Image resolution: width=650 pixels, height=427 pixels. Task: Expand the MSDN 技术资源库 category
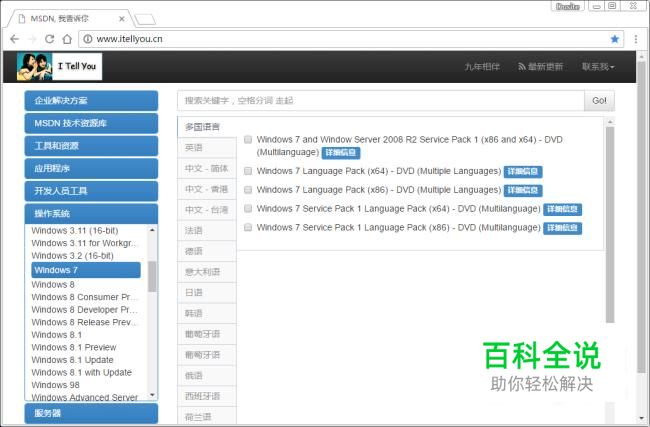[91, 123]
